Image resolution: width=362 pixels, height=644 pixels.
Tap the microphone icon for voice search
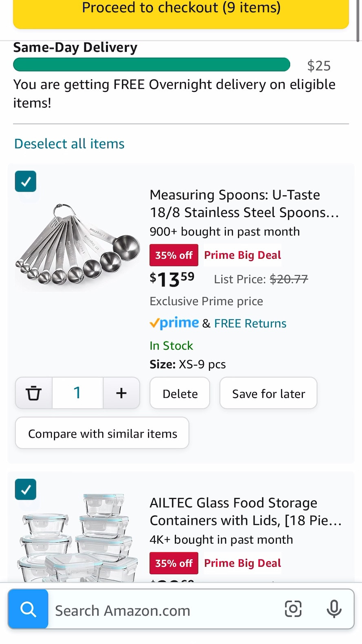pos(334,609)
